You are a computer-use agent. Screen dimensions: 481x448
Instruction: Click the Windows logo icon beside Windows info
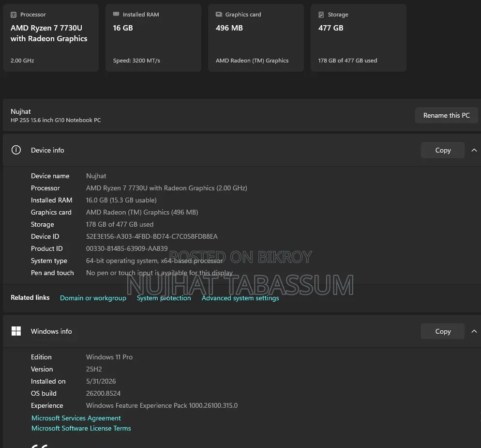(x=16, y=331)
